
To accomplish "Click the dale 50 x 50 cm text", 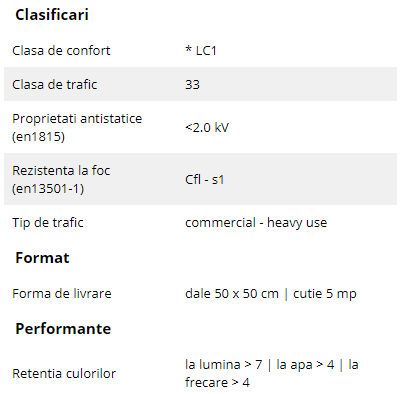I will click(x=232, y=294).
